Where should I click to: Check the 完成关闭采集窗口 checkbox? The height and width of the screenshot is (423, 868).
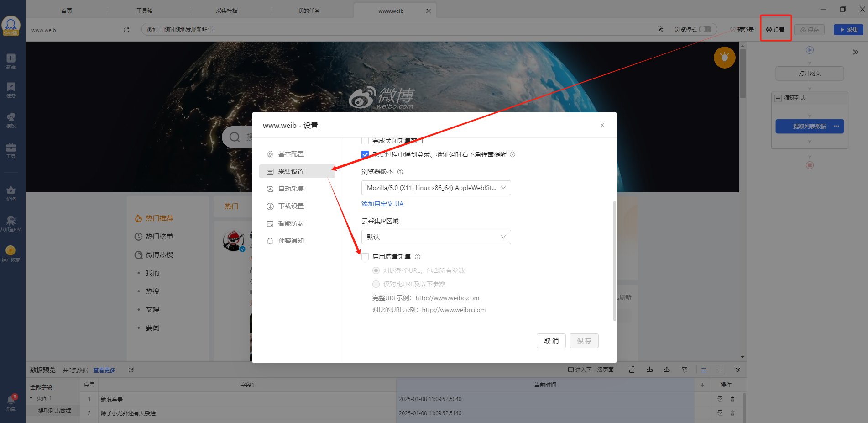click(365, 141)
